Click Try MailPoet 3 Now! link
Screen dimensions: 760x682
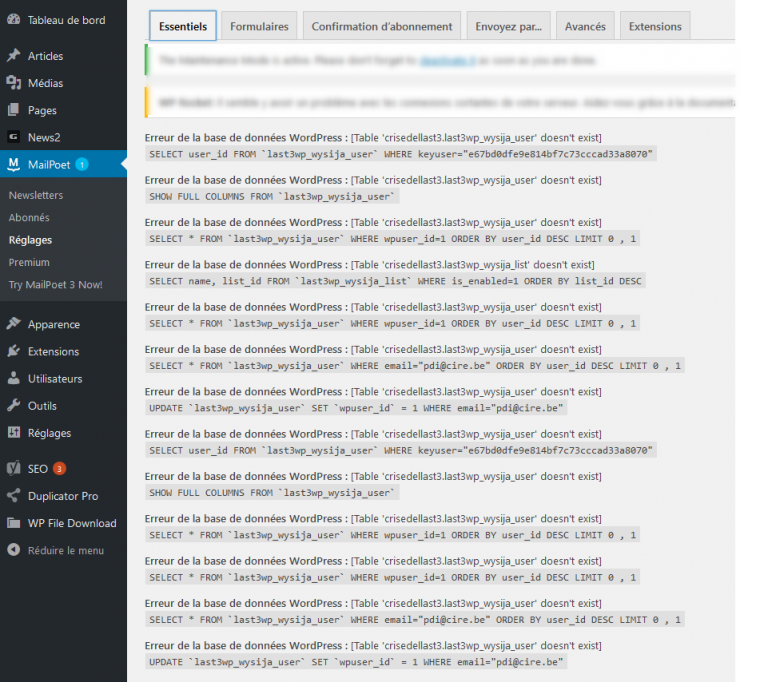[x=55, y=284]
